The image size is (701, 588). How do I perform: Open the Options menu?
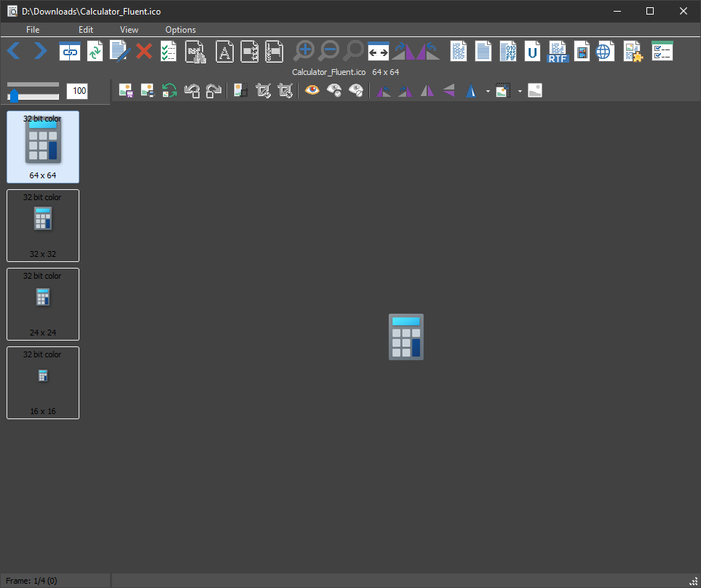click(181, 30)
